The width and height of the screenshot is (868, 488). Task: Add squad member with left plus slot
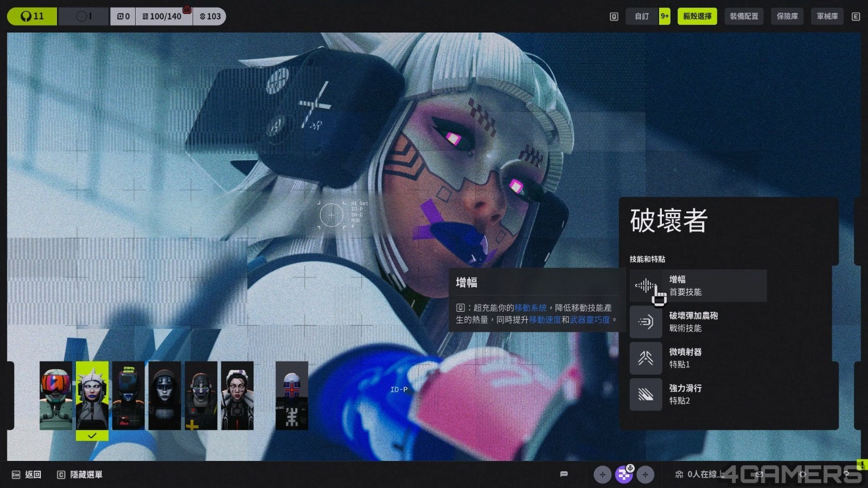pos(602,475)
